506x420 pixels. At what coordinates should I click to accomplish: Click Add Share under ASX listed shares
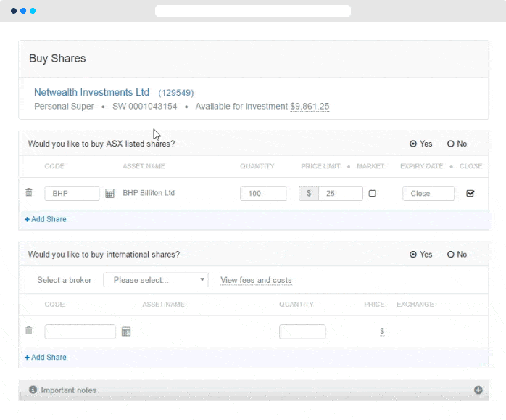tap(46, 219)
